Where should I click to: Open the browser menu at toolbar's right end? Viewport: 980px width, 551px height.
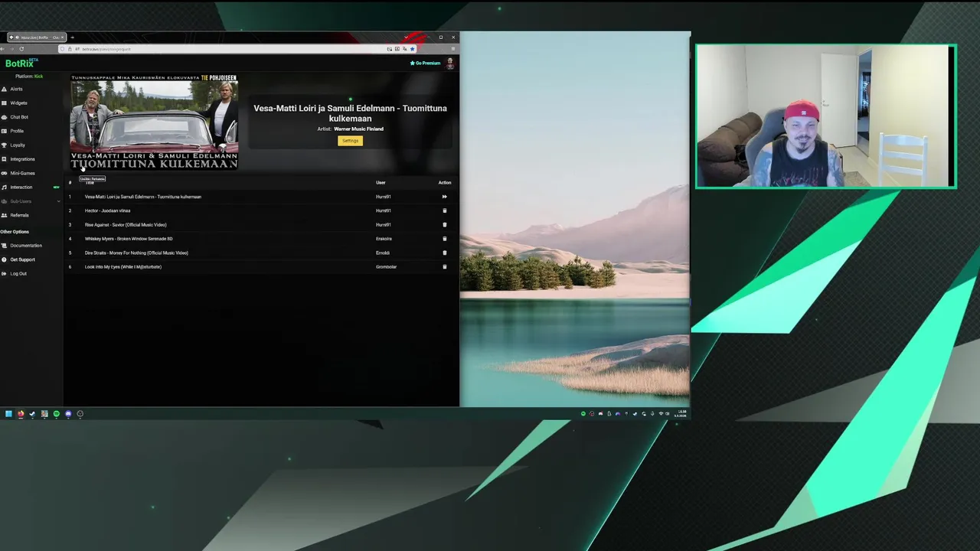click(452, 49)
